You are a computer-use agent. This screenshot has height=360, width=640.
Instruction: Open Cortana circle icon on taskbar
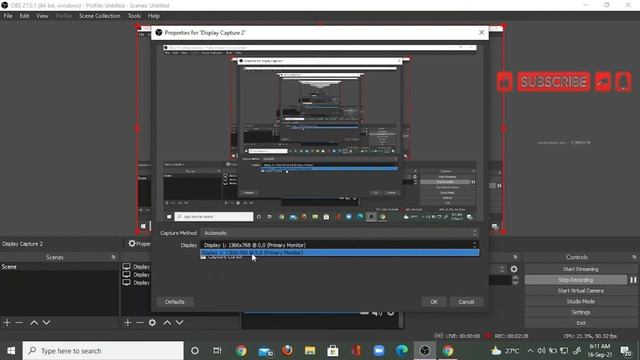(x=195, y=351)
